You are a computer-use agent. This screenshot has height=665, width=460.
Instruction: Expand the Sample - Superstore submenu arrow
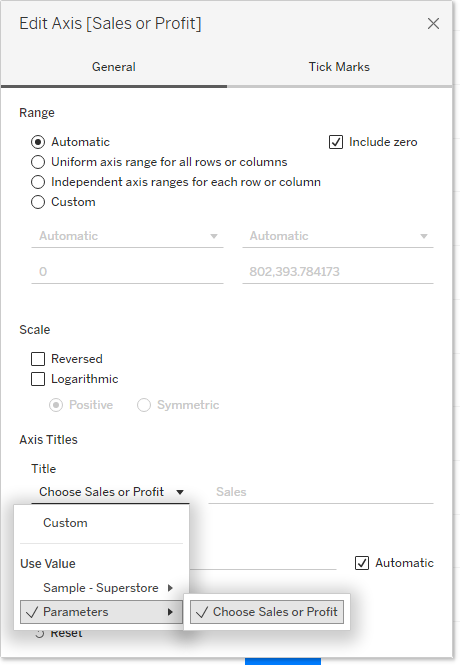(170, 588)
